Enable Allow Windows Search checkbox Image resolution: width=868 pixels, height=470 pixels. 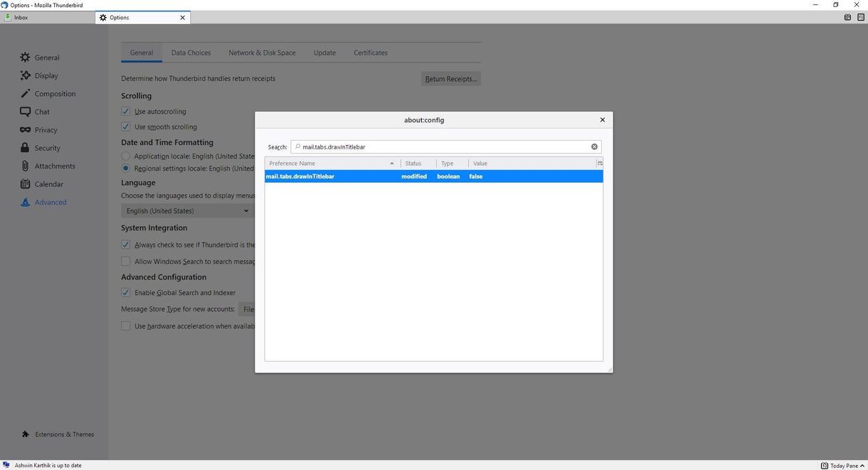point(126,262)
